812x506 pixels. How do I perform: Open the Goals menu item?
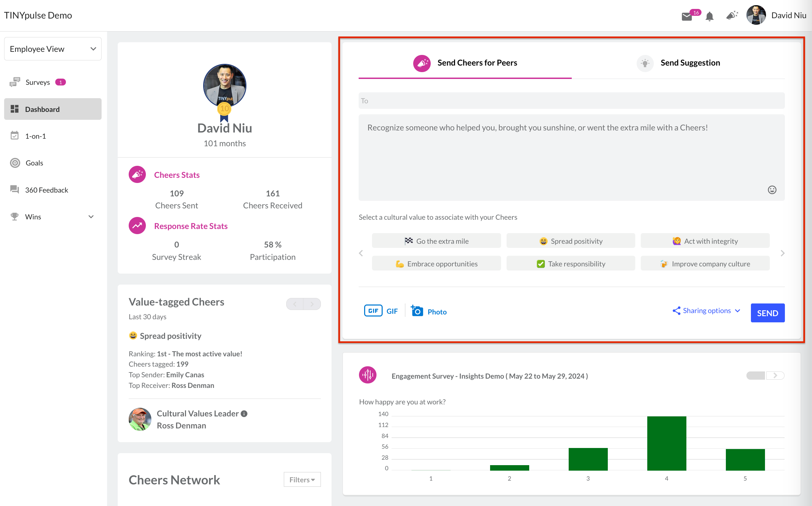53,163
